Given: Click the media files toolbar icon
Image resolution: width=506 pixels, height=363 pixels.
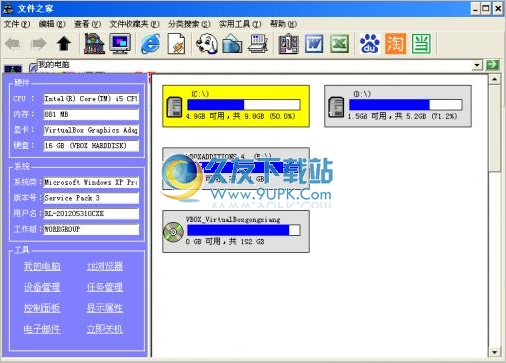Looking at the screenshot, I should tap(288, 44).
